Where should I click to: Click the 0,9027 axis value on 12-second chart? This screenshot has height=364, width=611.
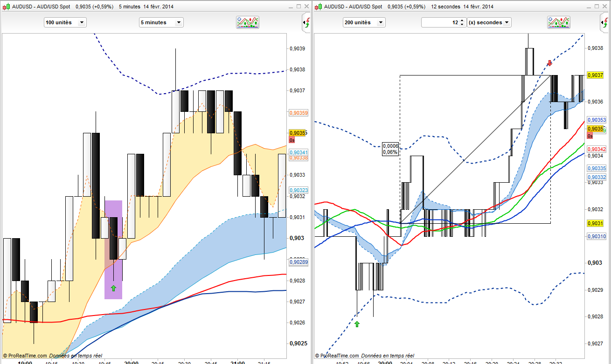coord(595,343)
